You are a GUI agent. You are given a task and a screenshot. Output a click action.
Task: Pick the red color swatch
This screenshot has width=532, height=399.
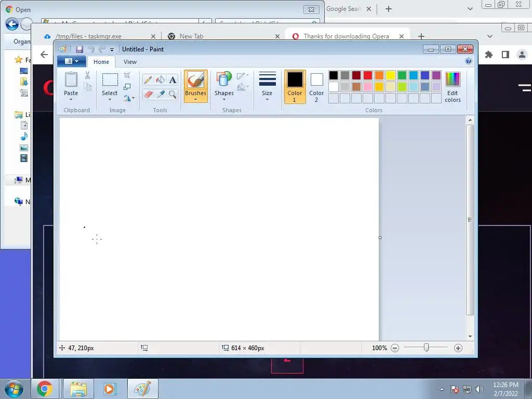[368, 75]
